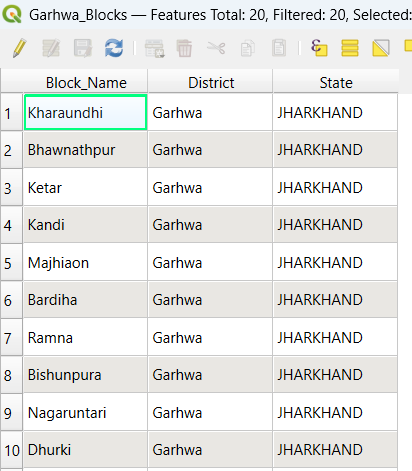Select row 5 header for Majhiaon

point(11,262)
